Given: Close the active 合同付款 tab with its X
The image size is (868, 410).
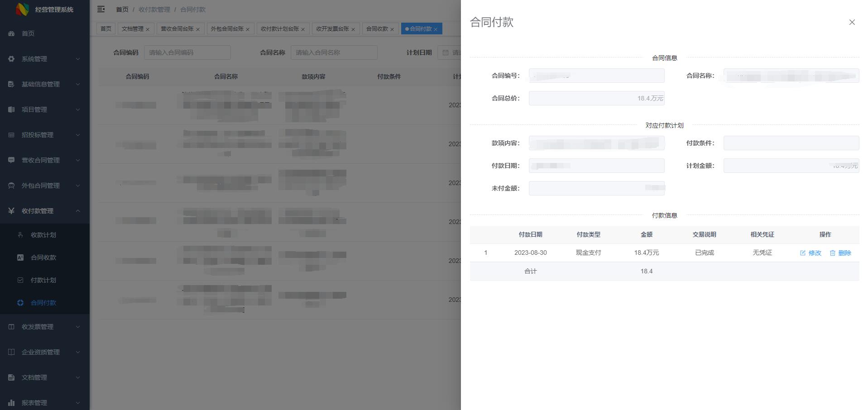Looking at the screenshot, I should (x=436, y=29).
